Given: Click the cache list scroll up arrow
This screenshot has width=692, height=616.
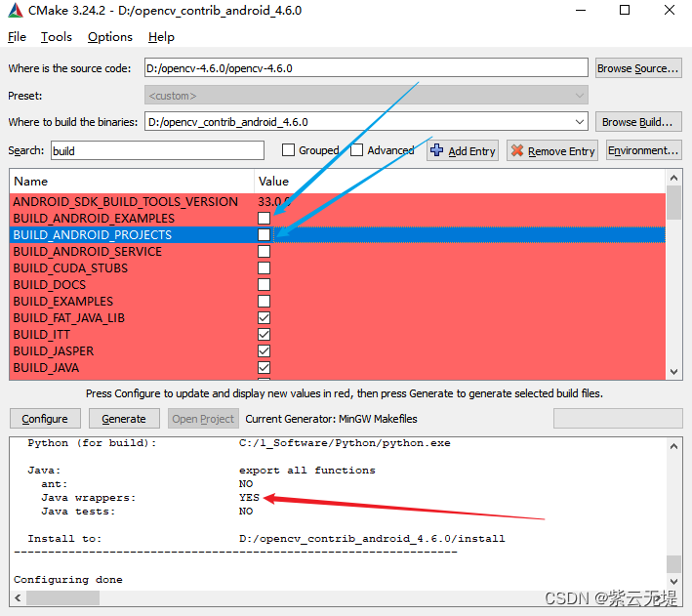Looking at the screenshot, I should (x=673, y=178).
